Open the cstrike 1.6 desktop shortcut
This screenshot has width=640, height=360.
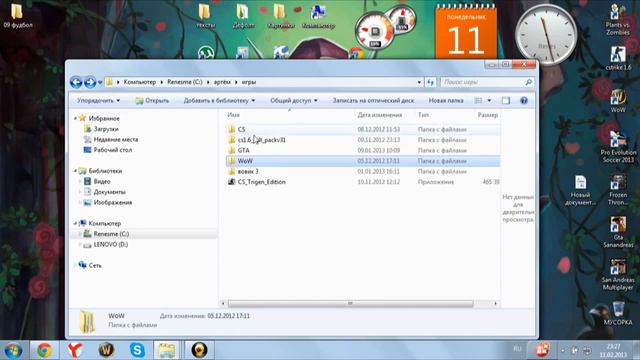pos(618,58)
